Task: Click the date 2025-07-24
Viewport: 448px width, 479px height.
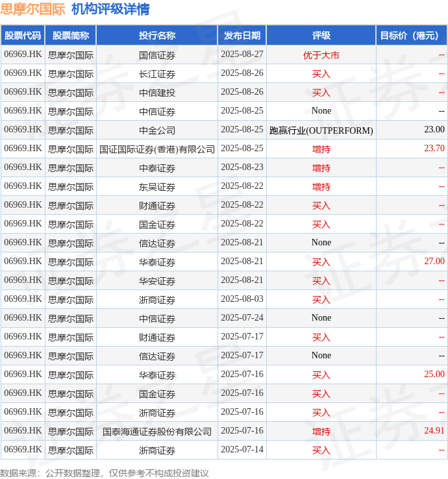Action: click(242, 317)
